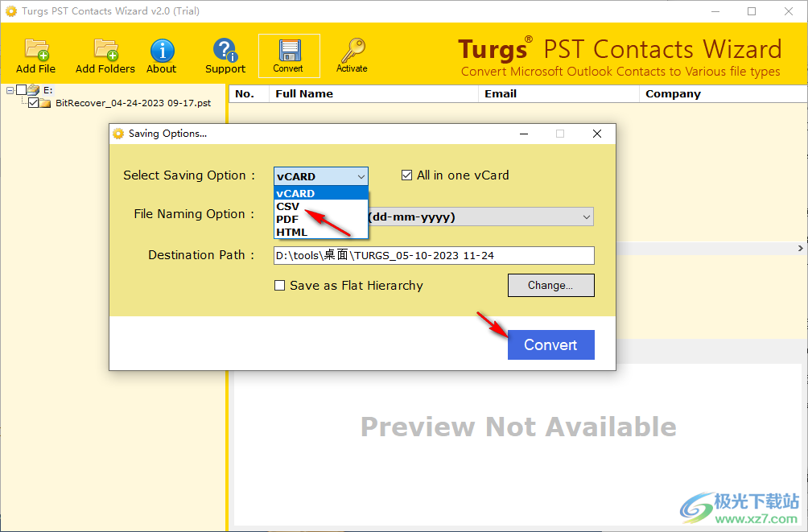Open Add Folders from the toolbar
Image resolution: width=808 pixels, height=532 pixels.
tap(105, 56)
